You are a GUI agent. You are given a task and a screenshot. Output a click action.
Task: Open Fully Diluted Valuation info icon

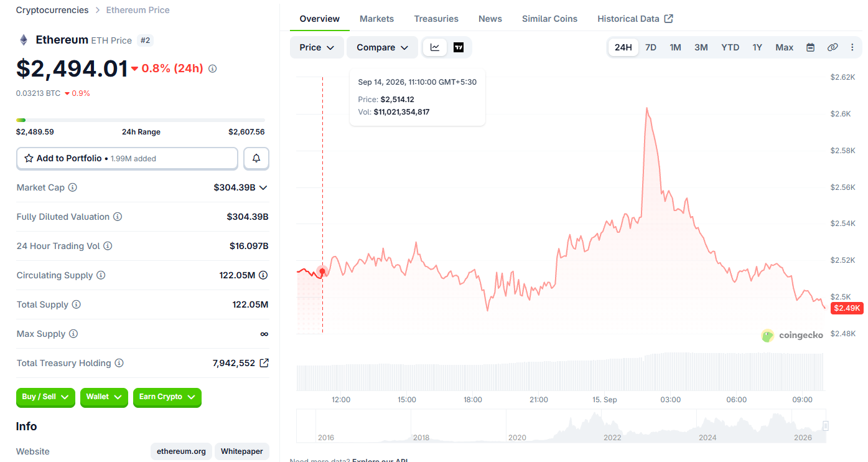click(x=118, y=217)
